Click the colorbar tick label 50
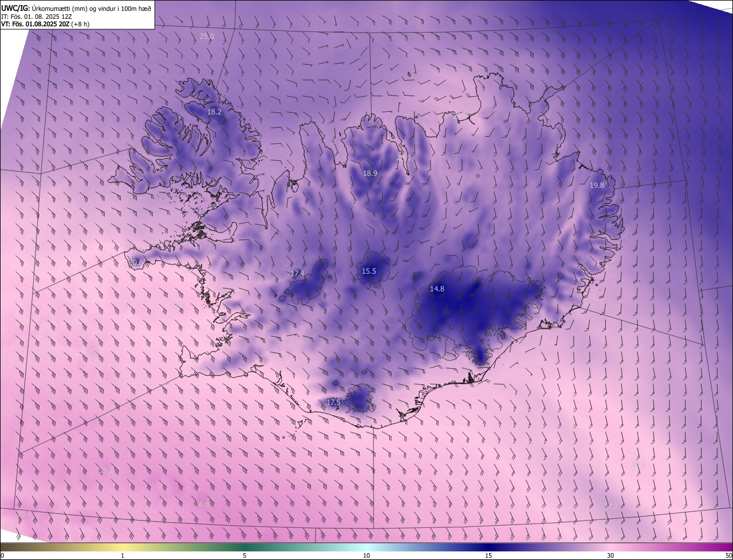Viewport: 733px width, 560px height. pos(728,555)
